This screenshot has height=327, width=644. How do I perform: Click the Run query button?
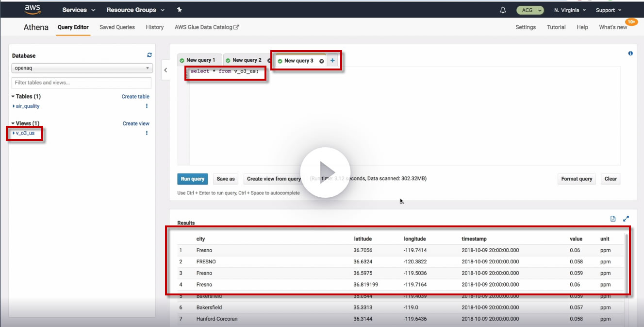[193, 179]
